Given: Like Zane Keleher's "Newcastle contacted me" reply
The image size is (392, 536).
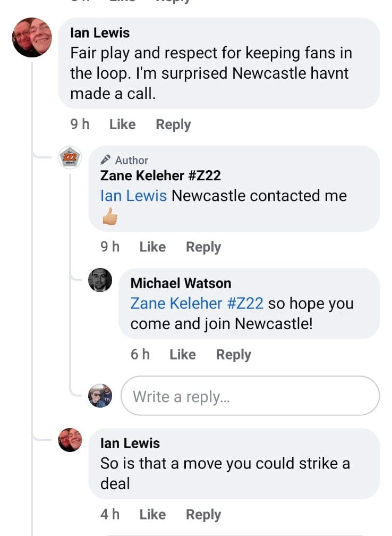Looking at the screenshot, I should (152, 247).
